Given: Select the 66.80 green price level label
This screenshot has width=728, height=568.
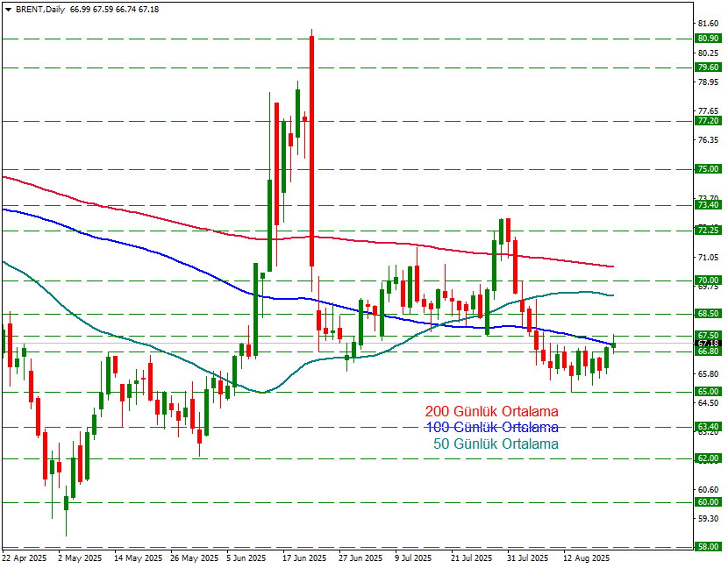Looking at the screenshot, I should pos(709,351).
